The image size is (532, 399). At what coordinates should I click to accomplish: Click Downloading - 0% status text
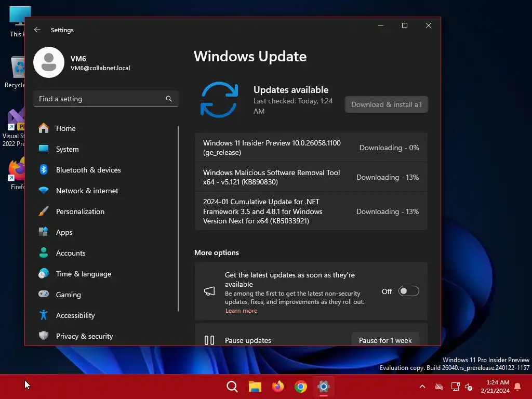(x=389, y=148)
